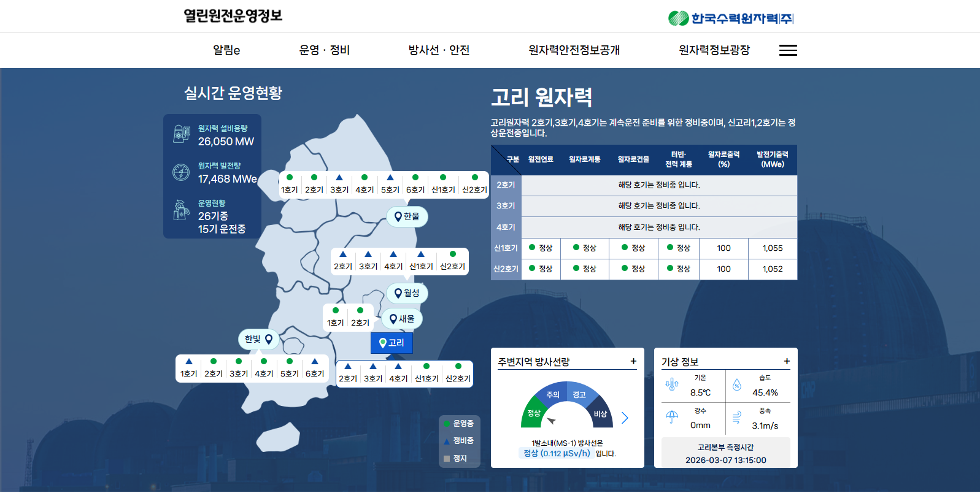
Task: Open the 알림e menu
Action: tap(226, 50)
